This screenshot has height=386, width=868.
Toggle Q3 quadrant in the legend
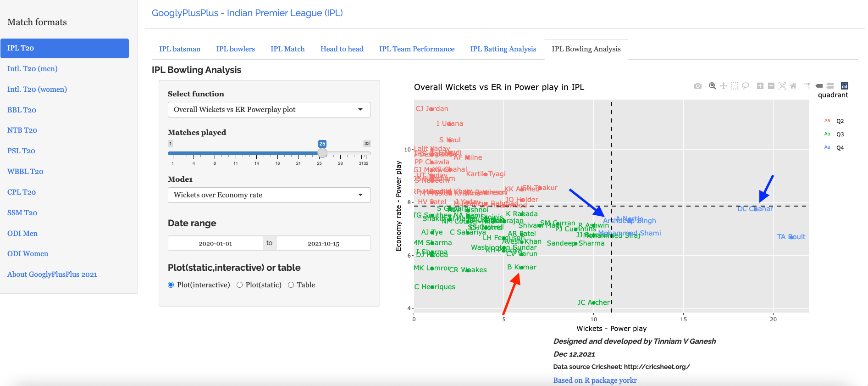pyautogui.click(x=840, y=134)
